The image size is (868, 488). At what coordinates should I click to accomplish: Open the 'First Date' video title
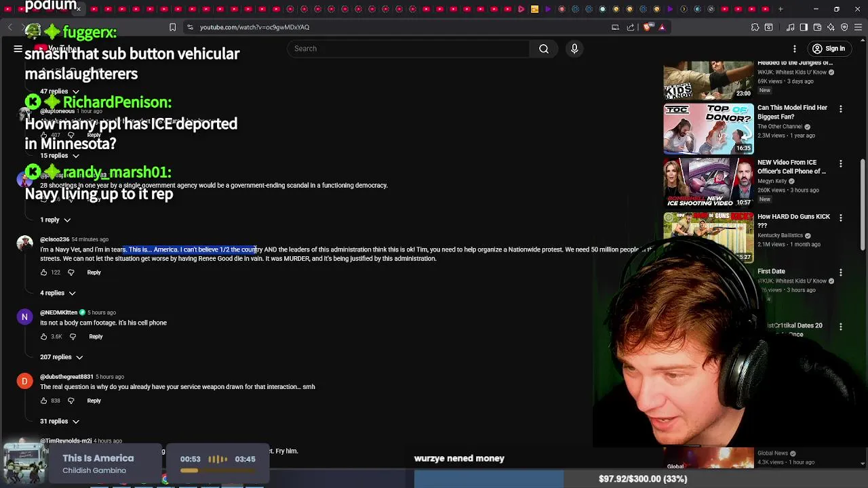(x=771, y=271)
